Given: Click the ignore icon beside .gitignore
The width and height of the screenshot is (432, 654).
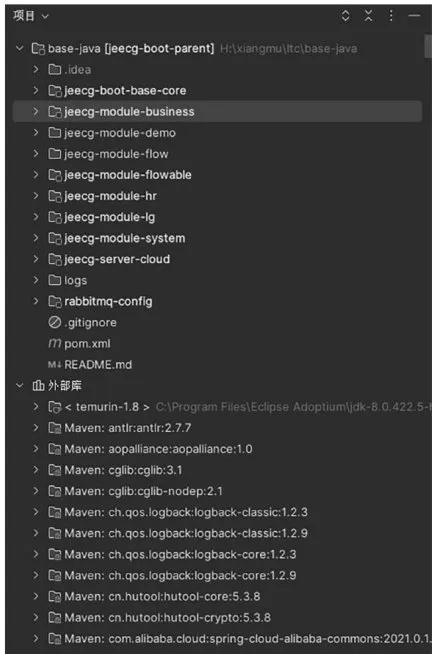Looking at the screenshot, I should (55, 322).
